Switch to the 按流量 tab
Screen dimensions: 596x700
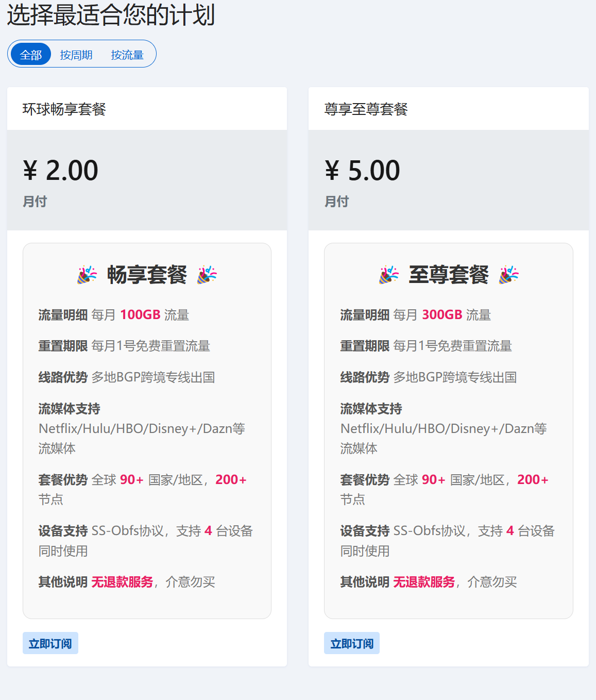(x=127, y=55)
